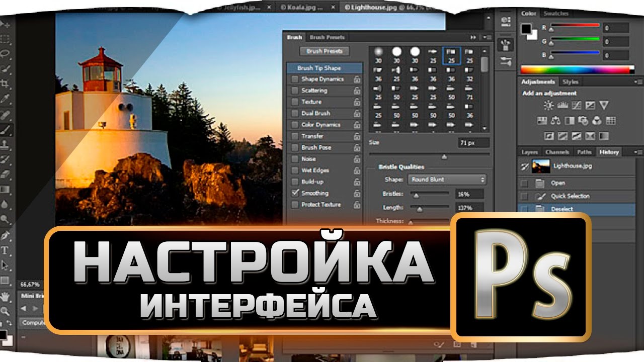Enable Color Dynamics checkbox
This screenshot has width=644, height=362.
pyautogui.click(x=295, y=125)
